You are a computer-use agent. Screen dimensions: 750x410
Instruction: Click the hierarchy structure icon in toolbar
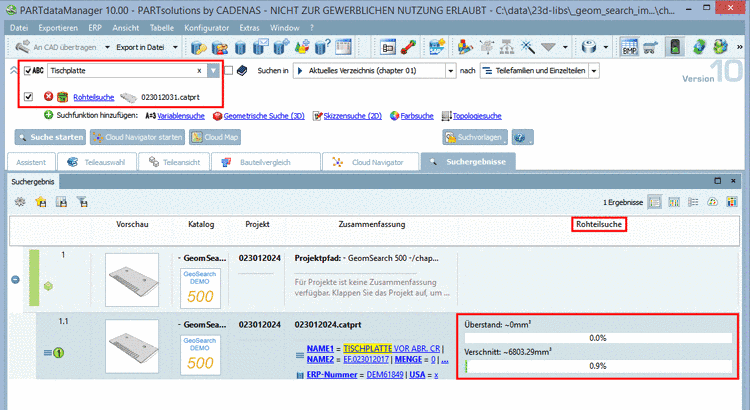507,47
